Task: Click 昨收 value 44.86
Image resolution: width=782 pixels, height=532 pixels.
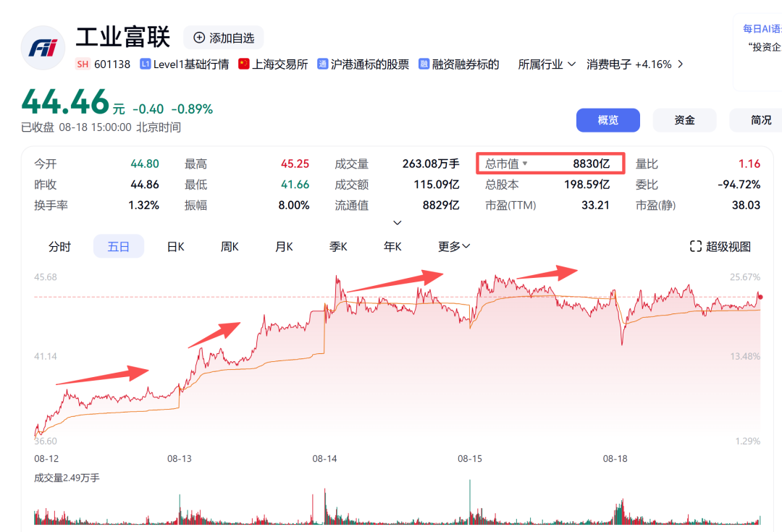Action: pos(145,185)
